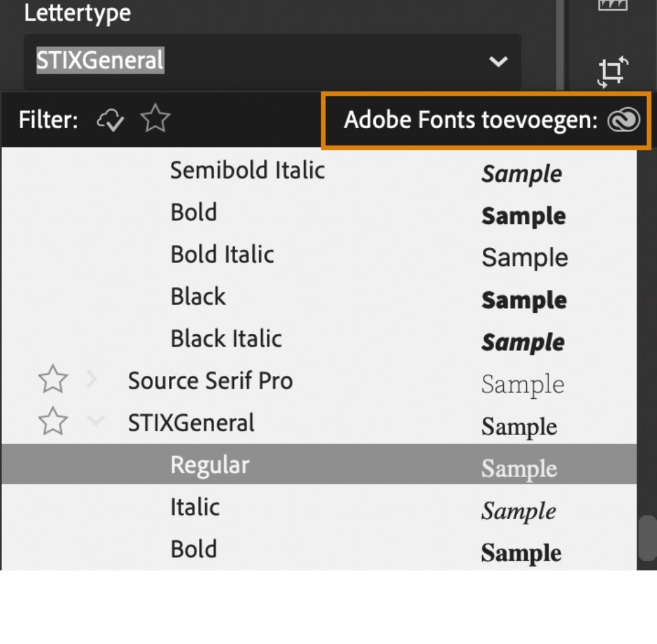Choose the highlighted Regular style of STIXGeneral
This screenshot has height=644, width=657.
tap(210, 464)
